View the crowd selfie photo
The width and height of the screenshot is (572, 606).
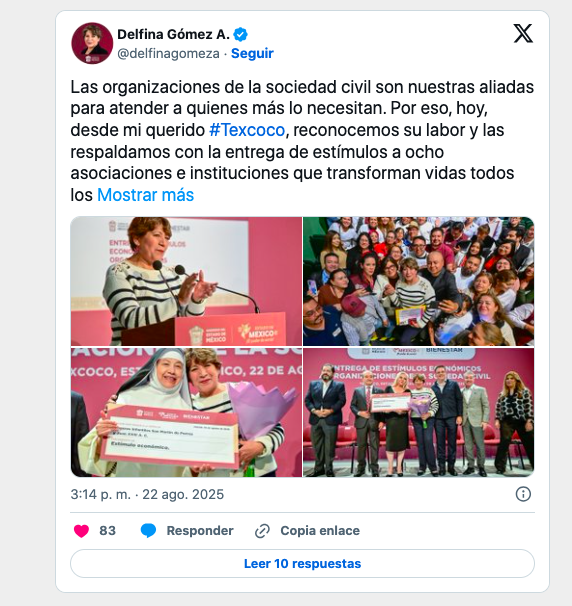click(419, 281)
